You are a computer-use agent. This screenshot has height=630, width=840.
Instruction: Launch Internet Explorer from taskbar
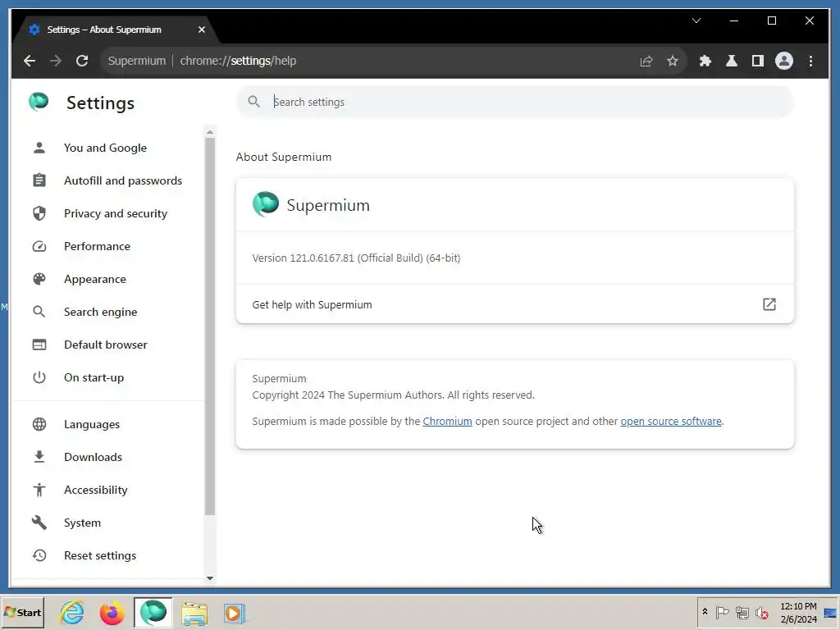72,613
